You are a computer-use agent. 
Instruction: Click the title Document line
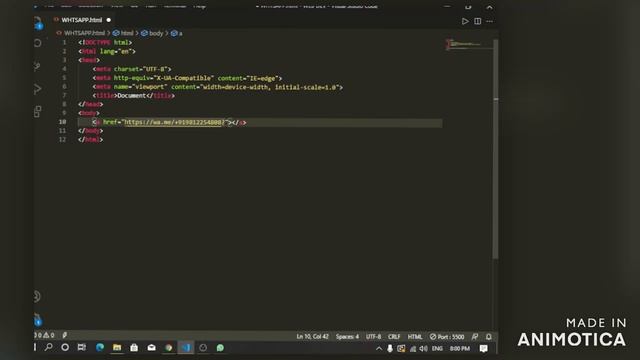click(133, 96)
